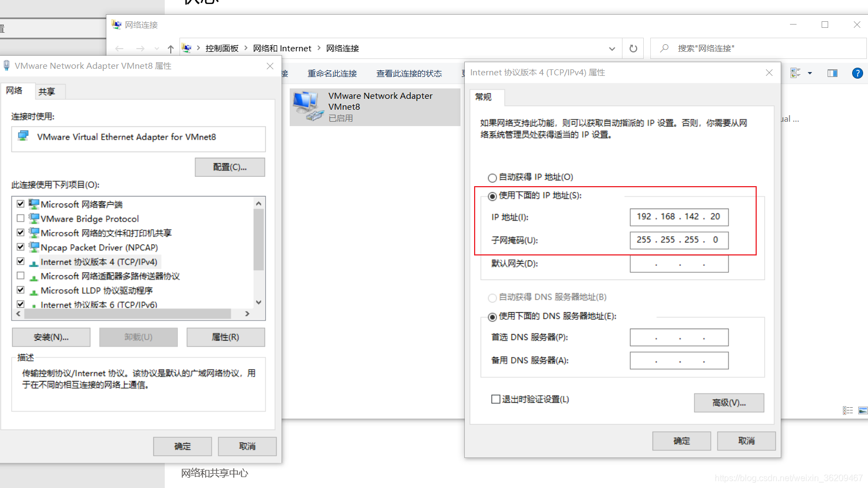The width and height of the screenshot is (868, 488).
Task: Click the 备用 DNS 服务器 input field
Action: (x=679, y=360)
